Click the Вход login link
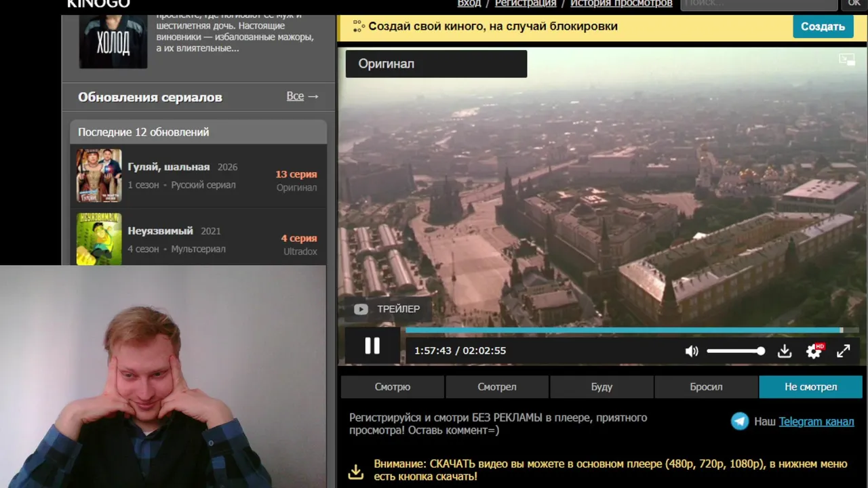The image size is (868, 488). tap(469, 3)
